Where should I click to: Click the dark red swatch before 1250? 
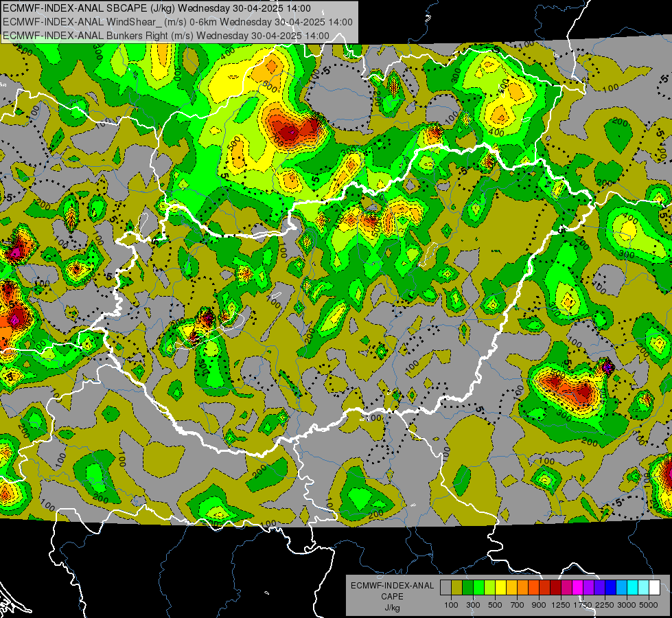coord(555,587)
